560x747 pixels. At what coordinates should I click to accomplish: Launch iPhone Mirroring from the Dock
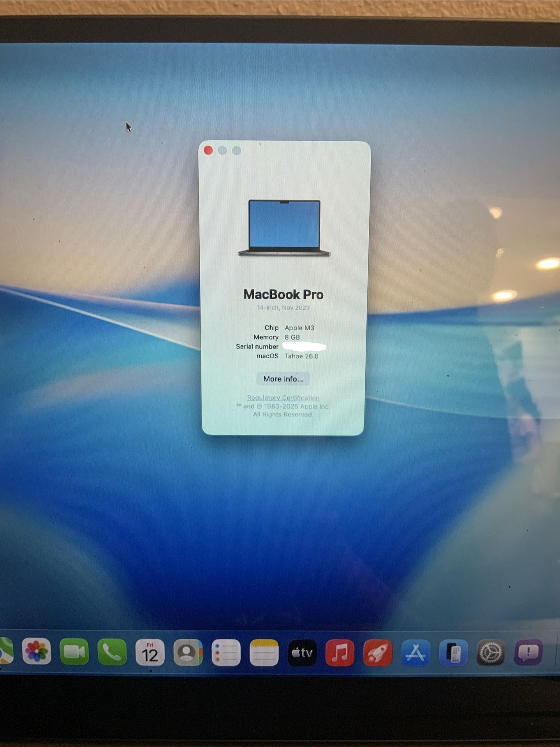click(x=453, y=653)
